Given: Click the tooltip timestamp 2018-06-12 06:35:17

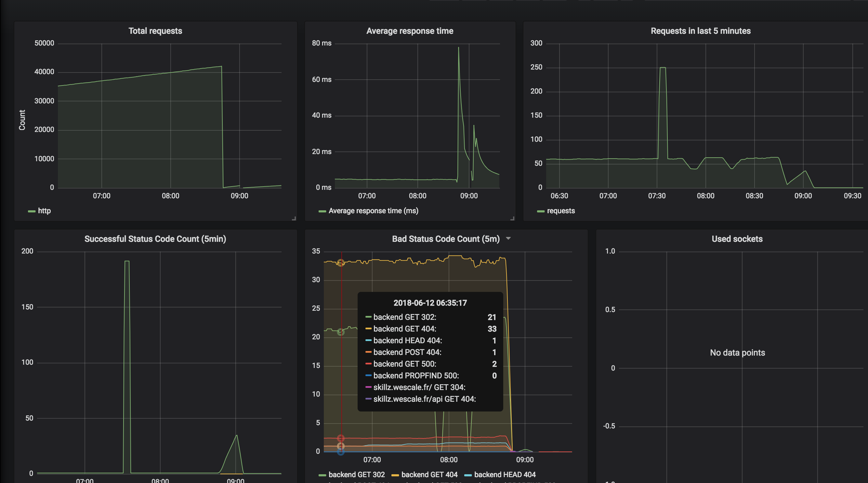Looking at the screenshot, I should tap(430, 303).
